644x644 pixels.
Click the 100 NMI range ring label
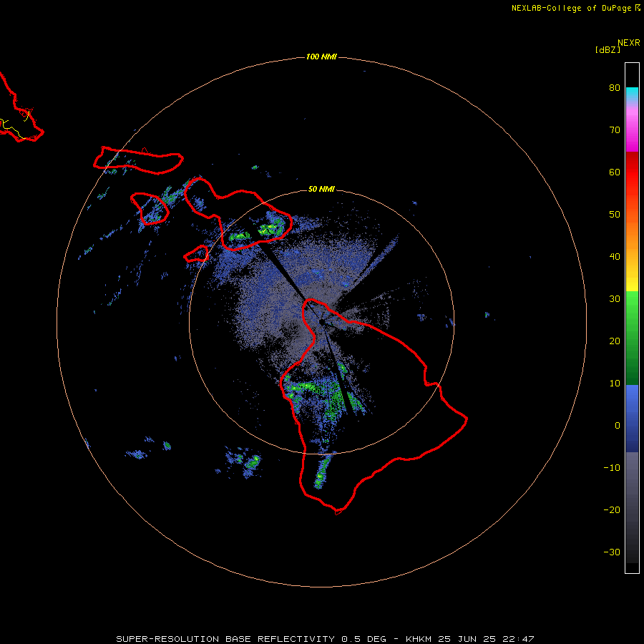[x=321, y=57]
